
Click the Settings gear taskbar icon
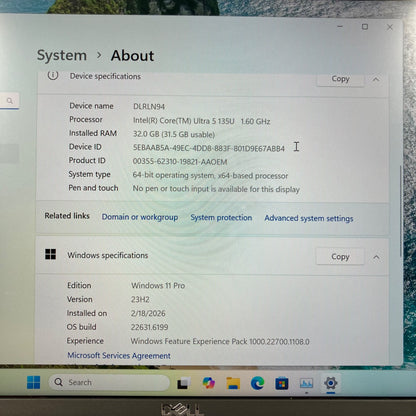pos(331,383)
